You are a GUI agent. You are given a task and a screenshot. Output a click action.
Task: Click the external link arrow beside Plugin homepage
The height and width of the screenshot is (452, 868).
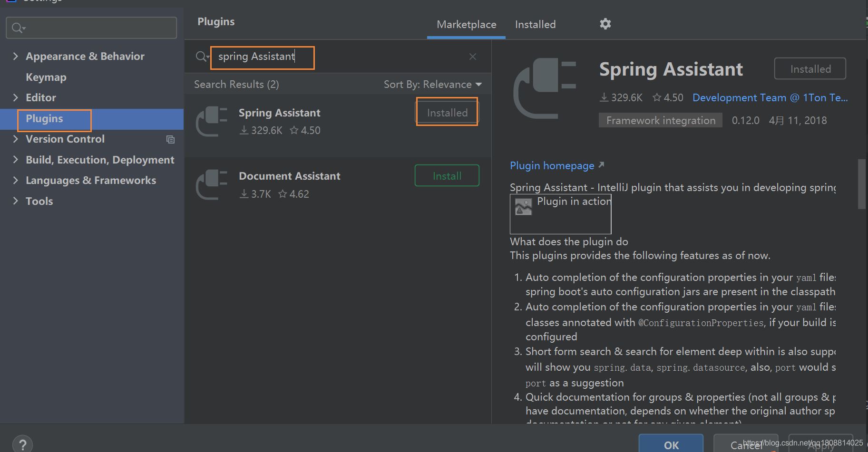tap(601, 164)
